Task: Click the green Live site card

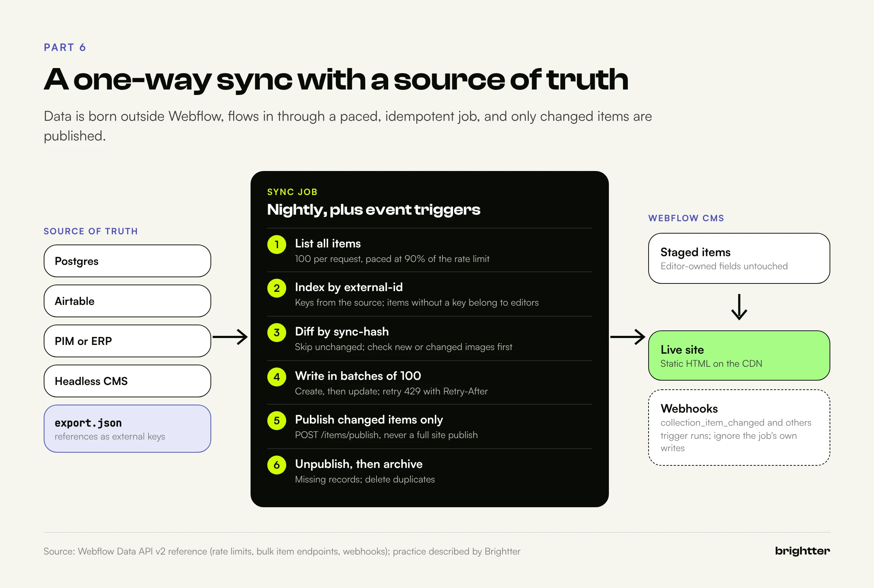Action: pyautogui.click(x=739, y=355)
